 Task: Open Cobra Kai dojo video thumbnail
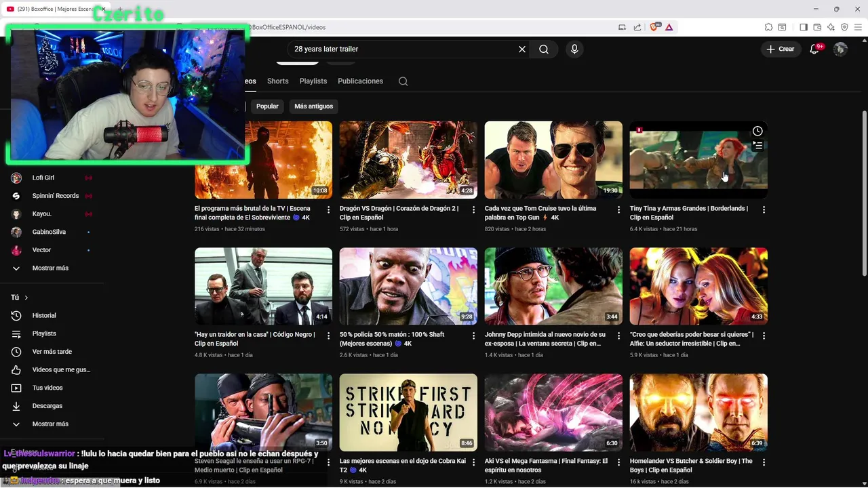point(408,412)
